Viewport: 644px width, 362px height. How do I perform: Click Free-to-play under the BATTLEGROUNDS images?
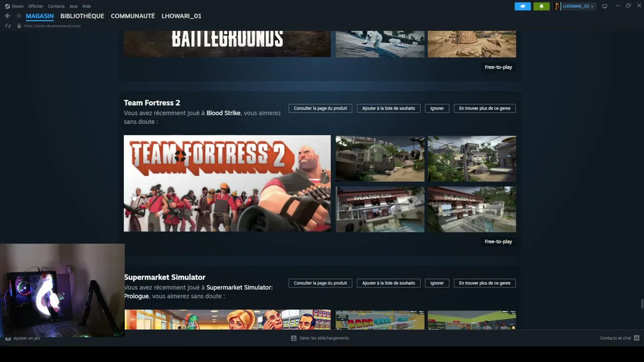pyautogui.click(x=498, y=67)
